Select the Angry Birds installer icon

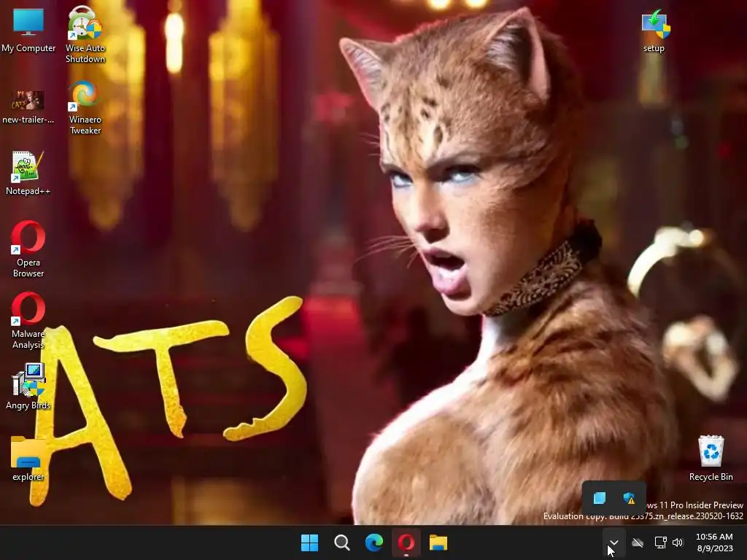tap(28, 386)
